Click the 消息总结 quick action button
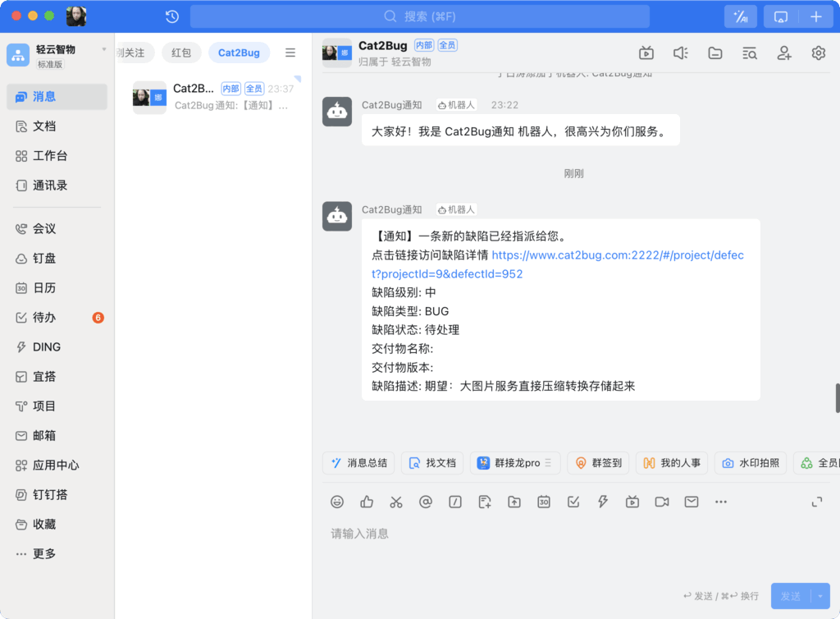This screenshot has height=619, width=840. point(358,462)
